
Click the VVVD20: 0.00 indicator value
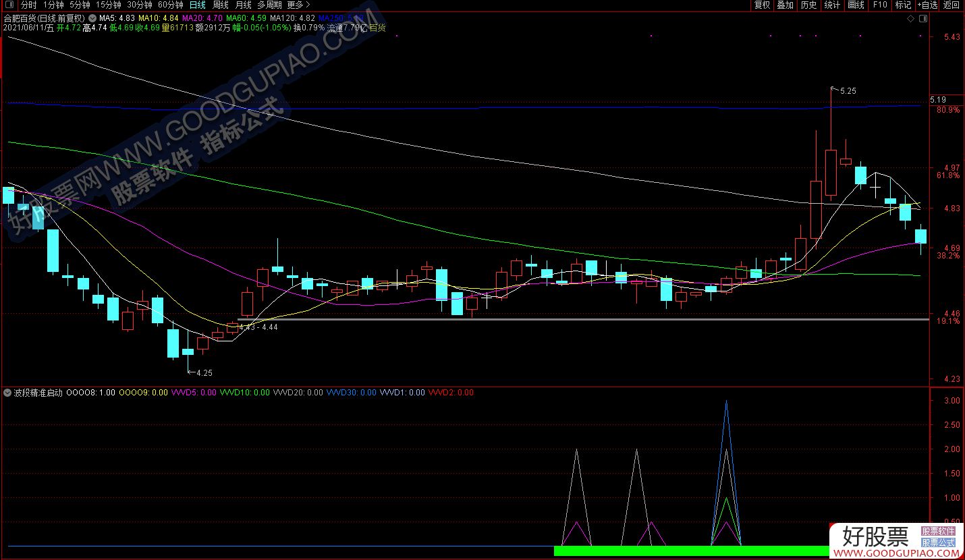tap(298, 392)
